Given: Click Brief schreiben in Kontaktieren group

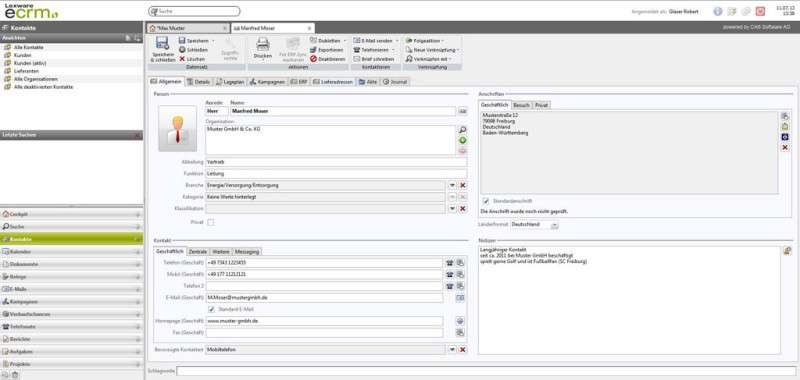Looking at the screenshot, I should pyautogui.click(x=373, y=59).
